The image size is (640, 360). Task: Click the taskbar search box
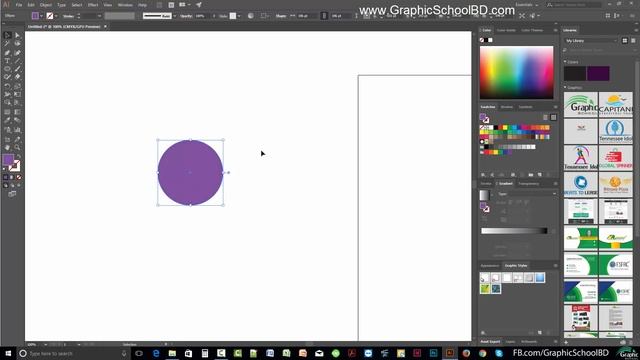click(x=73, y=353)
